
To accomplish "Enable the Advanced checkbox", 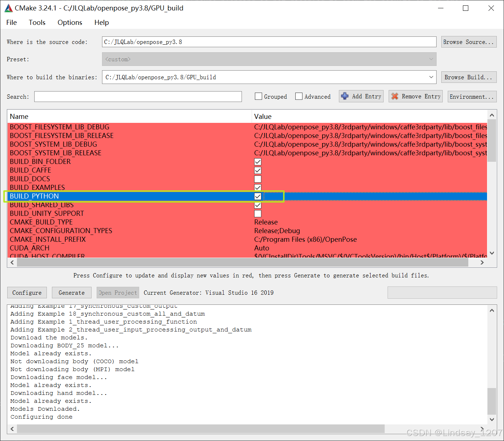I will point(299,96).
